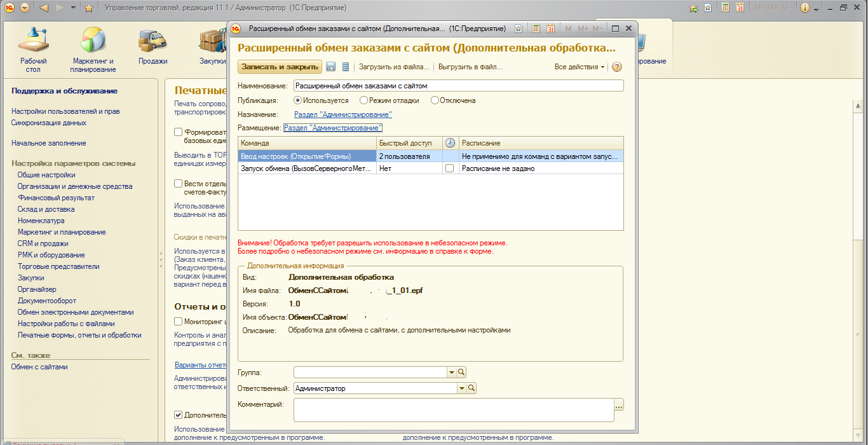The height and width of the screenshot is (445, 868).
Task: Select the Режим отладки radio button
Action: click(363, 100)
